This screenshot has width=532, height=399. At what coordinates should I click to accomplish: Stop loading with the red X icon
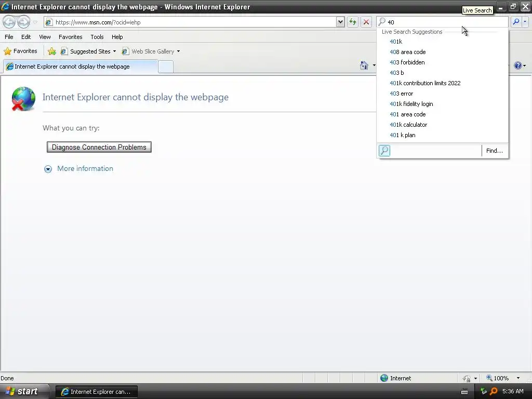(366, 22)
